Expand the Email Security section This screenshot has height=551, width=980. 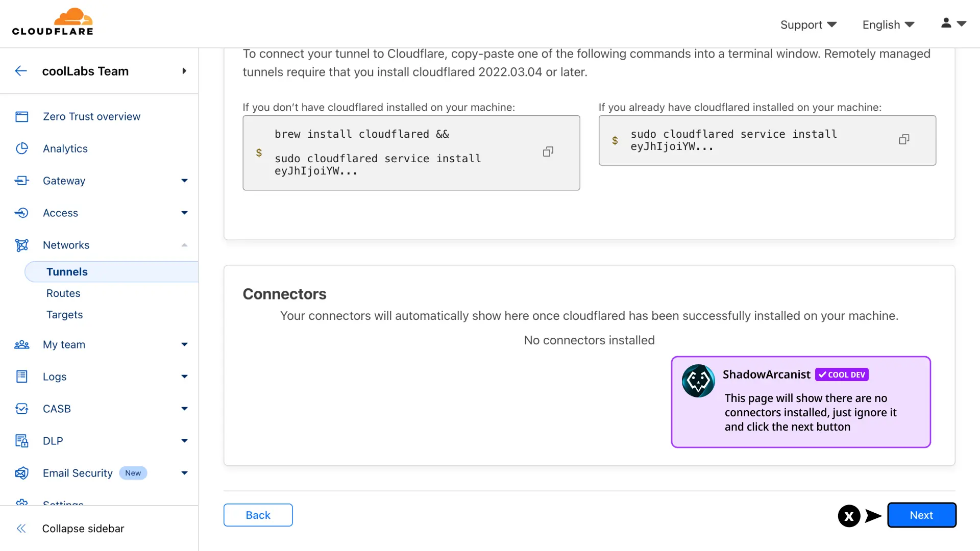pos(184,473)
